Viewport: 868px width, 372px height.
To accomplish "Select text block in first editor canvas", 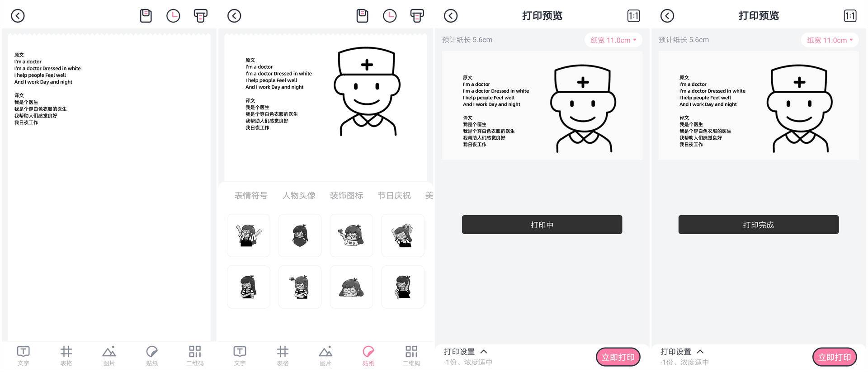I will (x=47, y=89).
